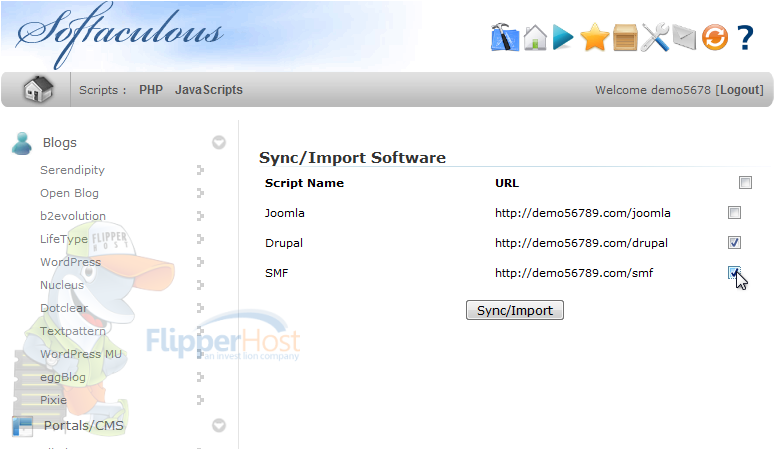Screen dimensions: 776x450
Task: Open the WordPress MU script
Action: point(81,354)
